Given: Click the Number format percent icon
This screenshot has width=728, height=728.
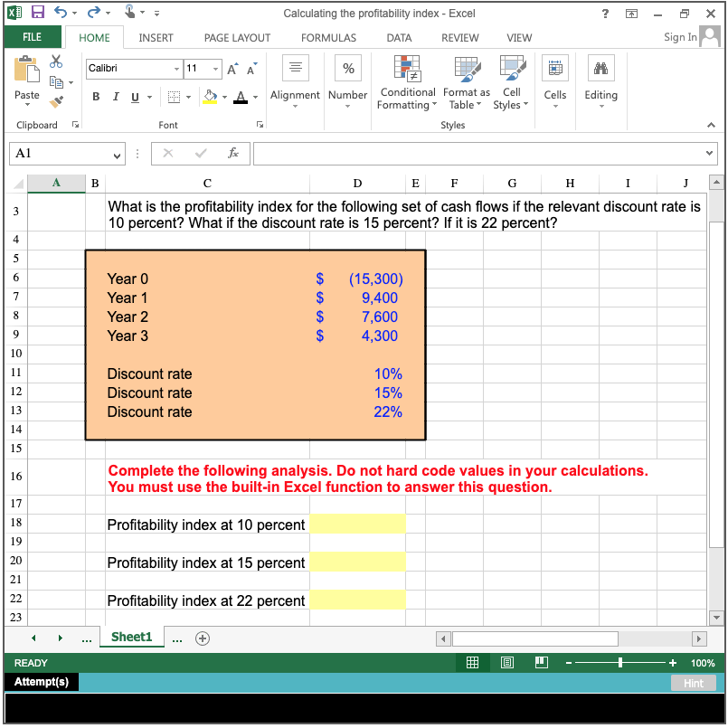Looking at the screenshot, I should pos(347,68).
